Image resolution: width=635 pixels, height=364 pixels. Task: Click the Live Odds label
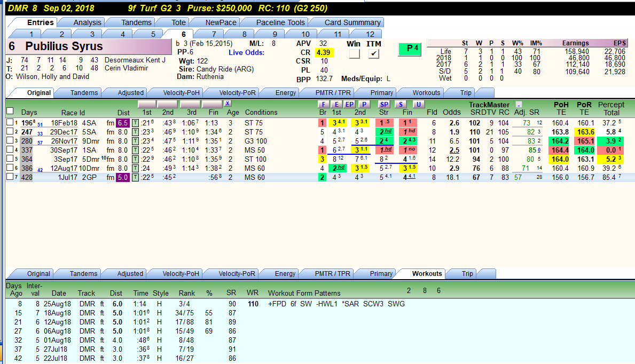tap(246, 53)
